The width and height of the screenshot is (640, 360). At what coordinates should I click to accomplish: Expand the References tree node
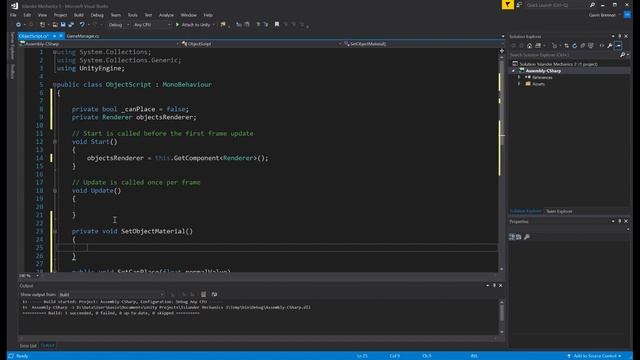pyautogui.click(x=520, y=77)
